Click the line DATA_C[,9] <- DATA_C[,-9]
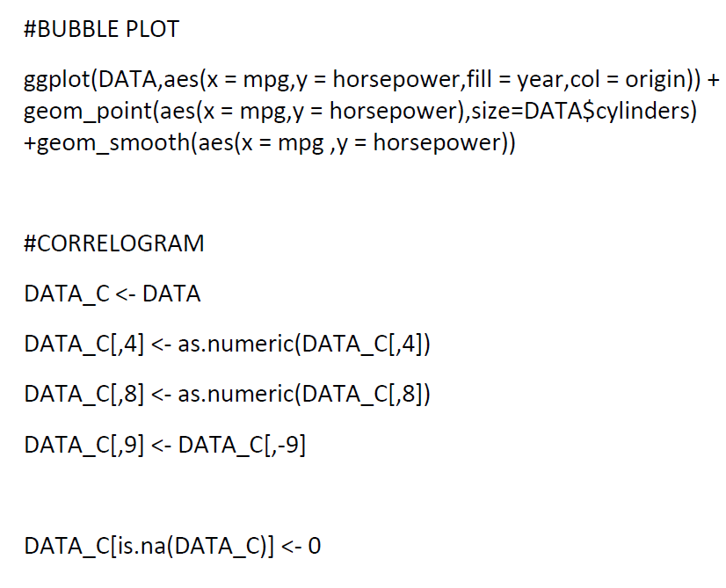Screen dimensions: 726x588 [165, 445]
